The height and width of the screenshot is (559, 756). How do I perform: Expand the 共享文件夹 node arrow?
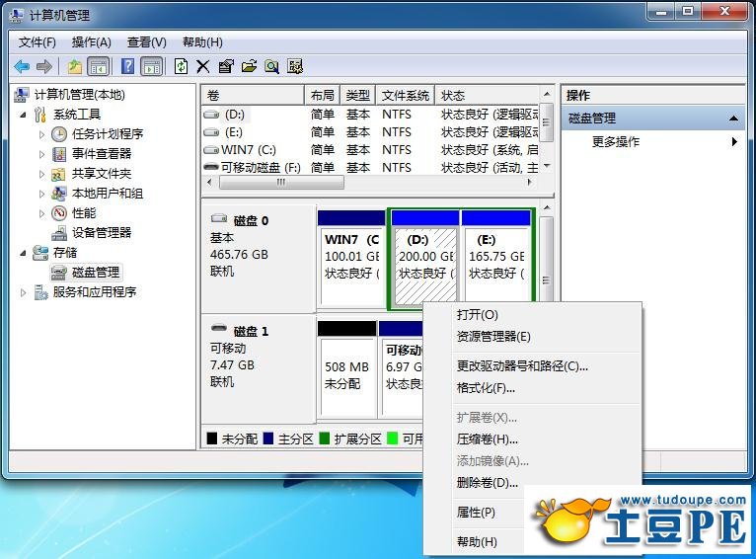tap(41, 174)
